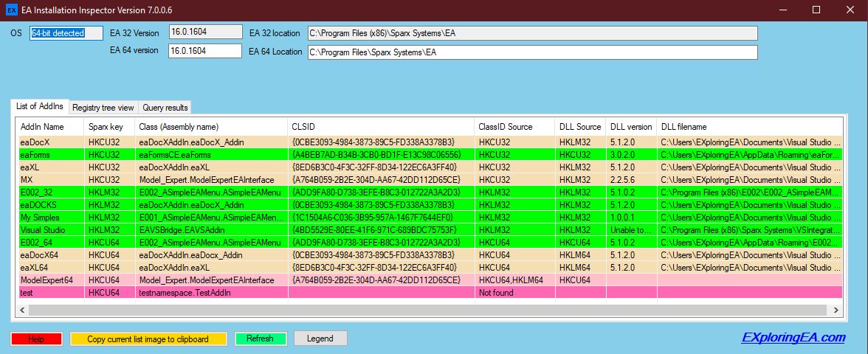Open the Query results tab
The image size is (868, 354).
pos(165,108)
